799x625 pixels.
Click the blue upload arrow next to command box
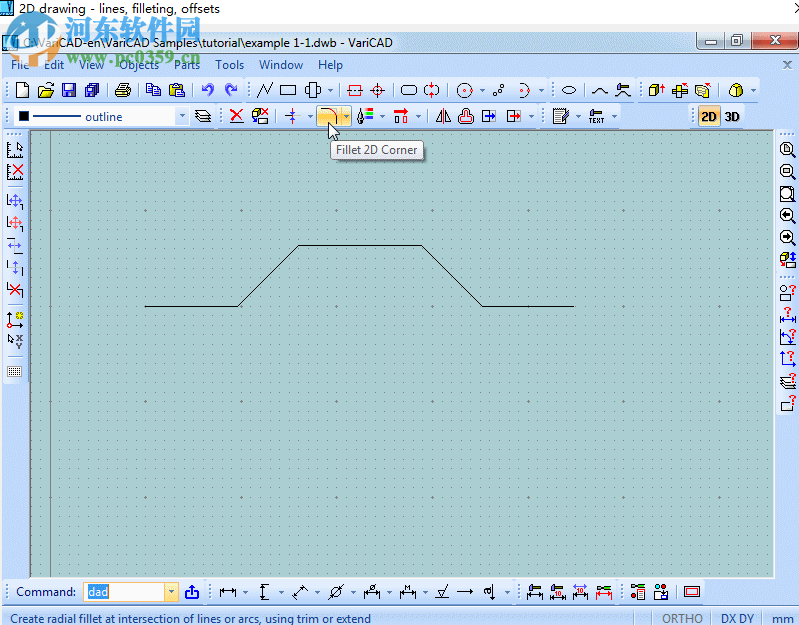pos(192,592)
